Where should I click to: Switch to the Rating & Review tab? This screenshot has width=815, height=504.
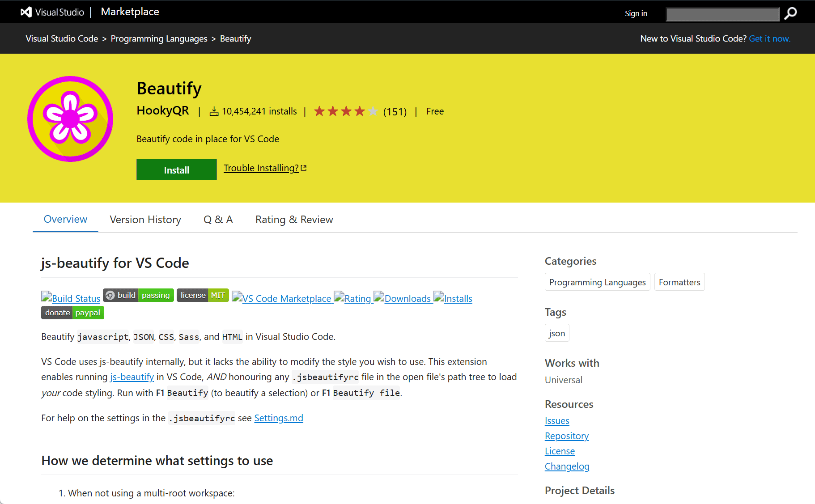pyautogui.click(x=294, y=220)
